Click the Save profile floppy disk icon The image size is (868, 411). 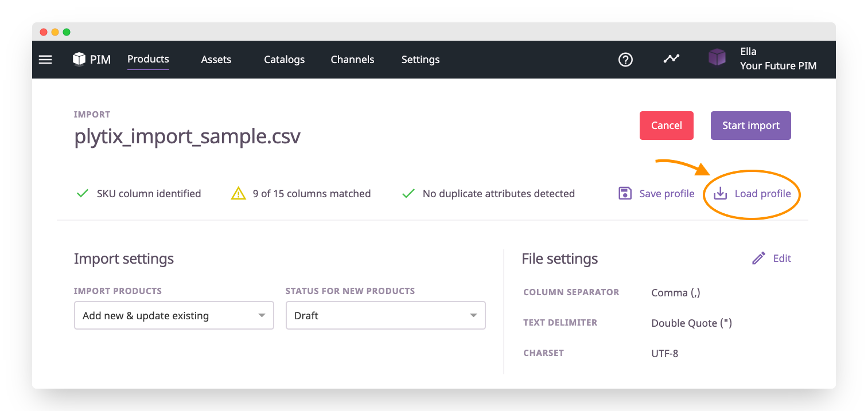coord(625,194)
